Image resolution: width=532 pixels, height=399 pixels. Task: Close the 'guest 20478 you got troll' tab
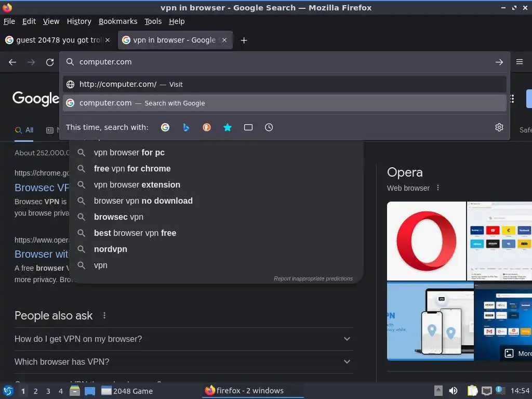108,40
